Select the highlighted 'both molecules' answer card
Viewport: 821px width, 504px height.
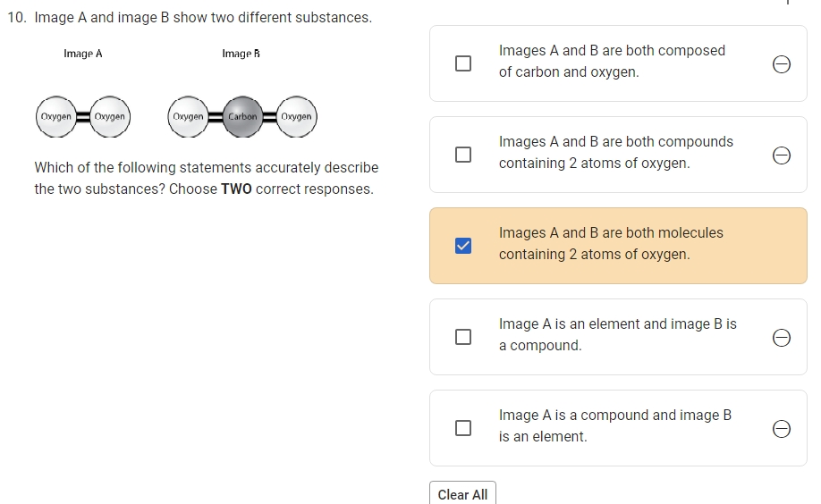pos(618,246)
